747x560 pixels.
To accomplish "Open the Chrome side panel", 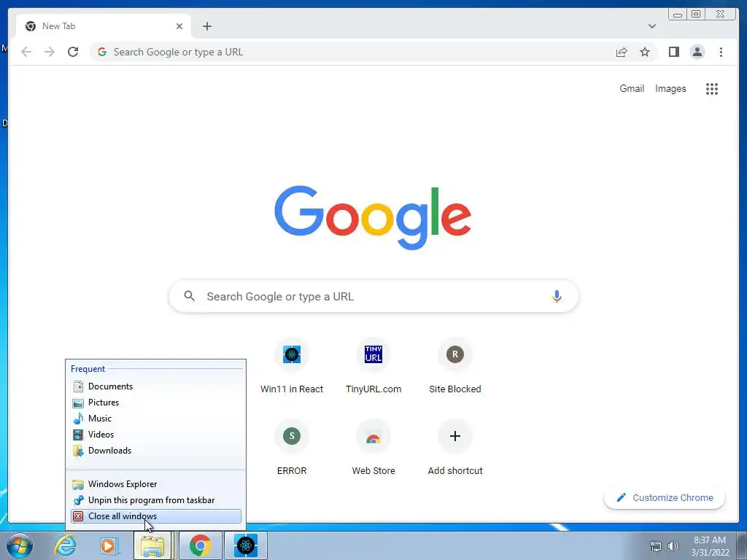I will (673, 52).
